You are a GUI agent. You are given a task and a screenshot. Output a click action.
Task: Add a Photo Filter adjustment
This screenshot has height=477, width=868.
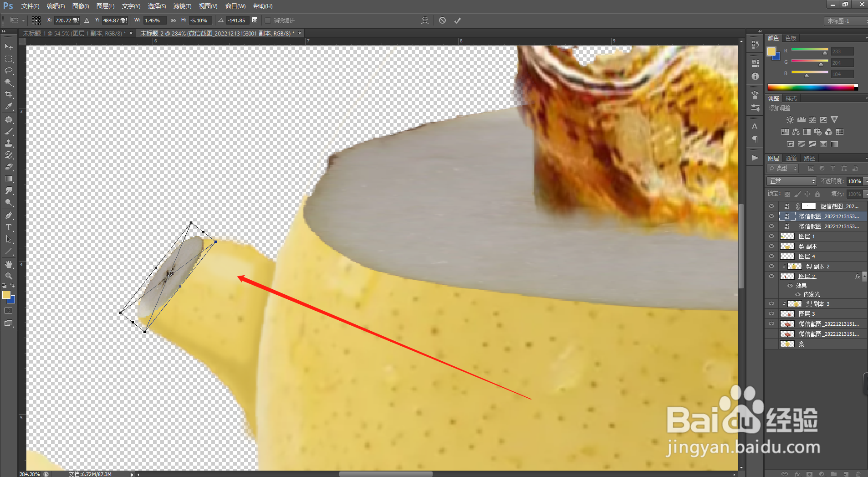tap(818, 132)
